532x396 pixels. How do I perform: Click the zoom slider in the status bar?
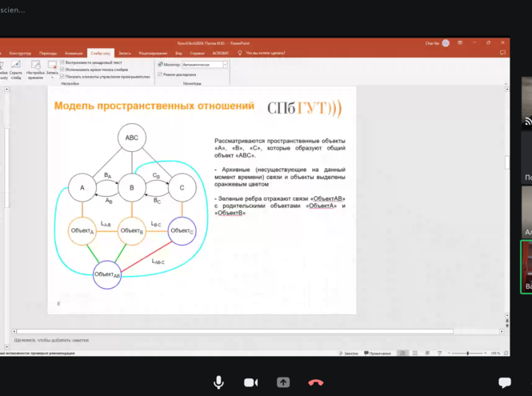pos(466,353)
